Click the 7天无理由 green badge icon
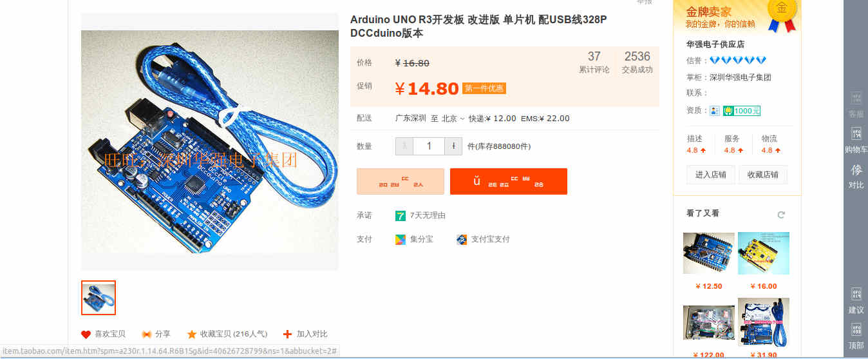Image resolution: width=868 pixels, height=359 pixels. [x=401, y=215]
